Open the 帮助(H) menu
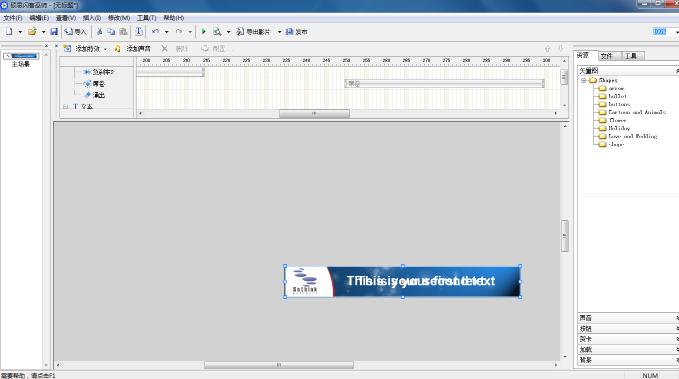Screen dimensions: 679x379 tap(174, 18)
